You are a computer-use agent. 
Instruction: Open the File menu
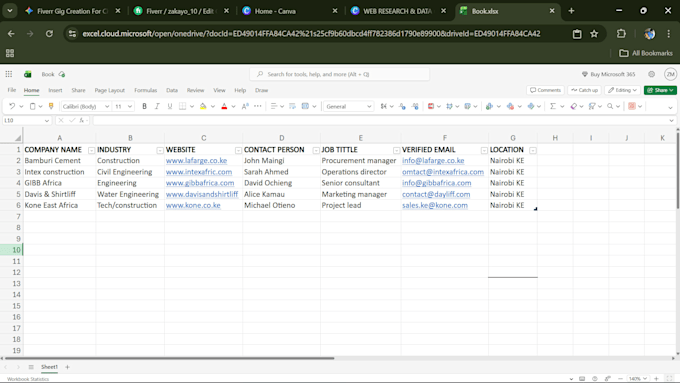12,90
